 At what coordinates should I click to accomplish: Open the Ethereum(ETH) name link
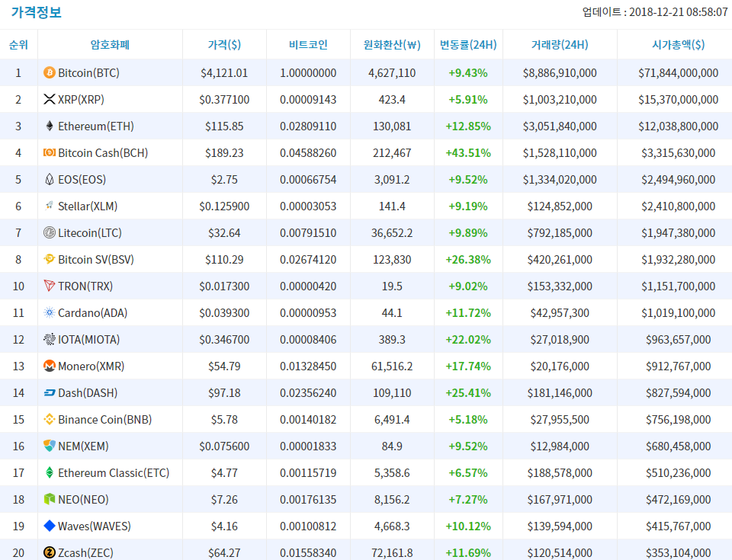click(x=96, y=126)
